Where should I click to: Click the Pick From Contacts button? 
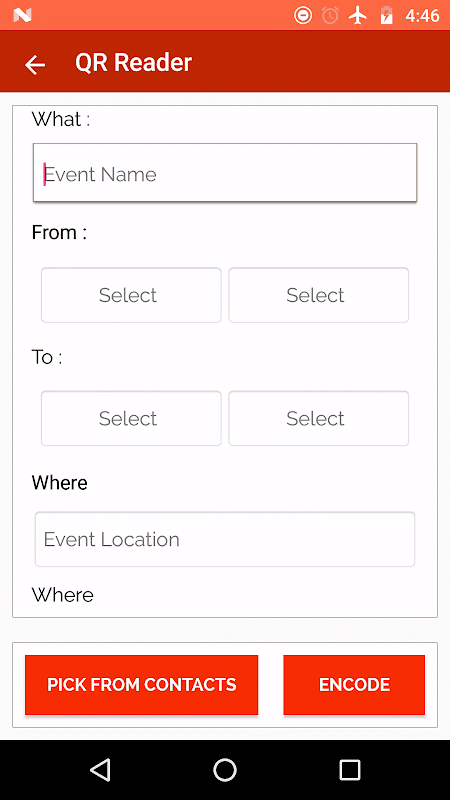[141, 685]
